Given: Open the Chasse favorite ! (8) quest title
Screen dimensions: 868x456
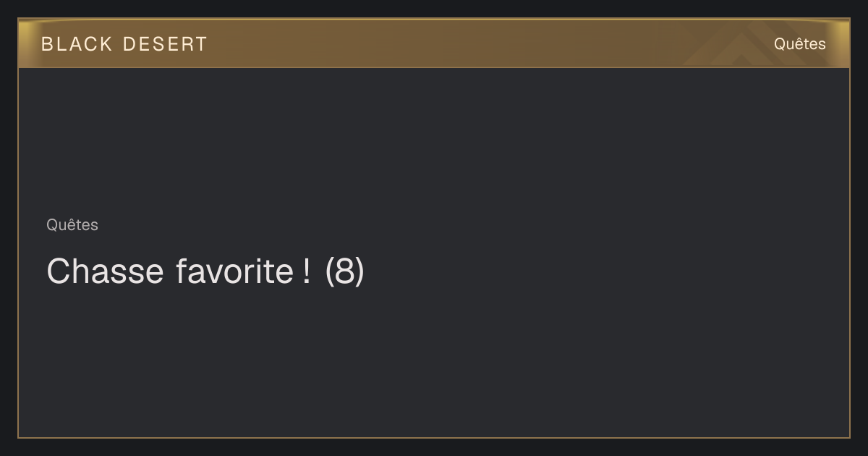Looking at the screenshot, I should 205,271.
